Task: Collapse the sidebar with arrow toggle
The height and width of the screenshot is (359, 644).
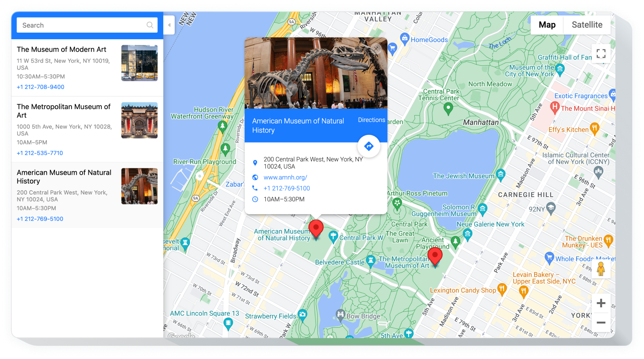Action: click(x=169, y=25)
